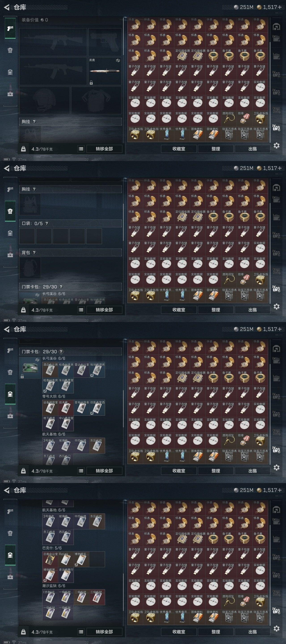Click swap arrows on 黑鹰 knife slot

tap(118, 60)
